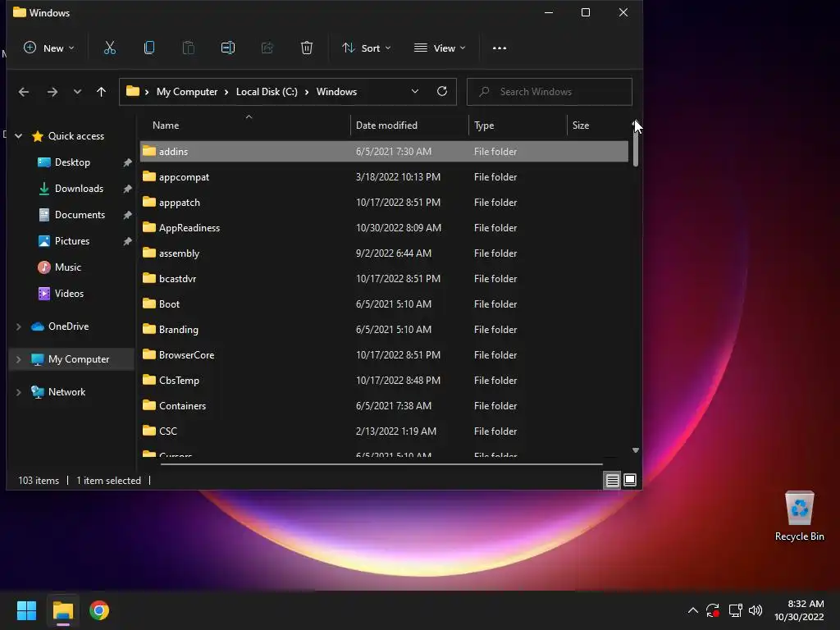Open Recycle Bin on desktop

799,516
